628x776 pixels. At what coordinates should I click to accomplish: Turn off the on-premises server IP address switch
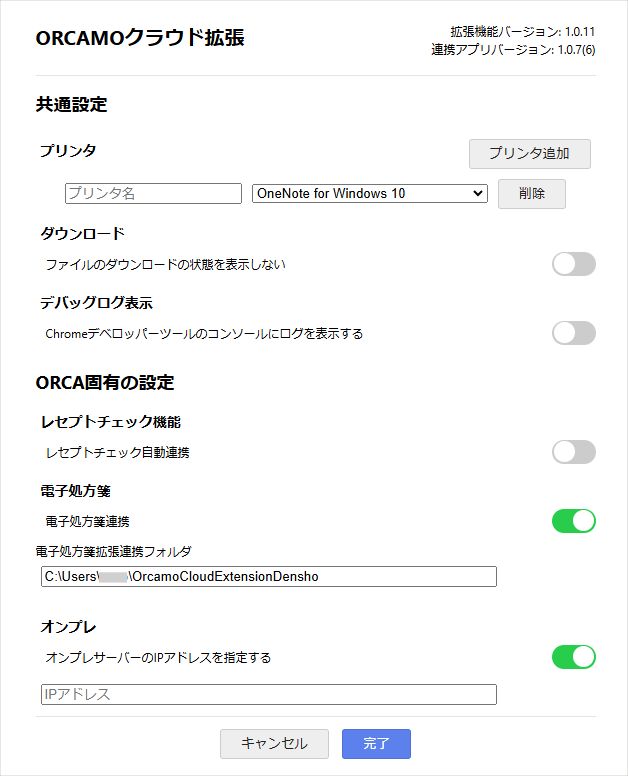coord(574,657)
